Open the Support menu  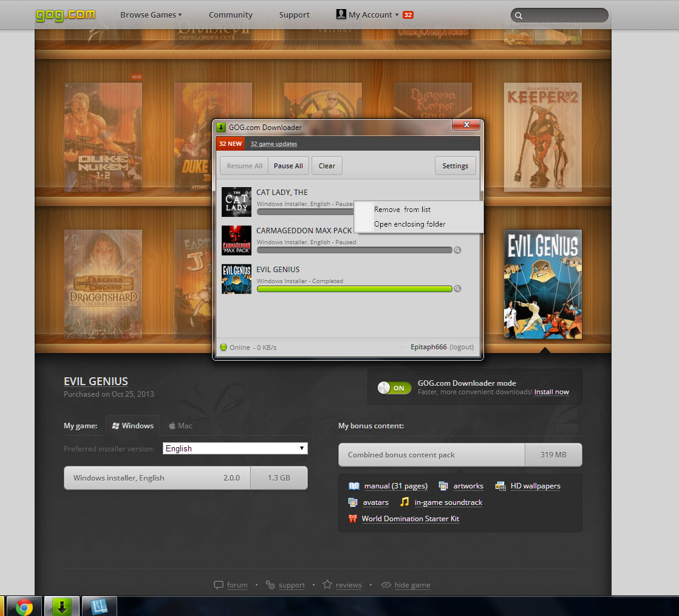pos(294,15)
